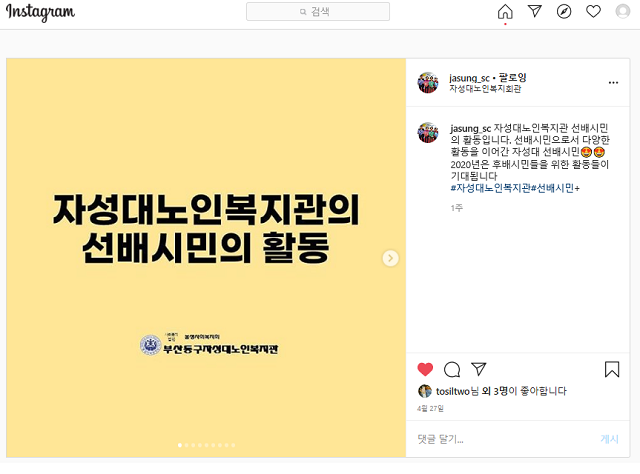
Task: Unlike the post with red heart
Action: (x=425, y=369)
